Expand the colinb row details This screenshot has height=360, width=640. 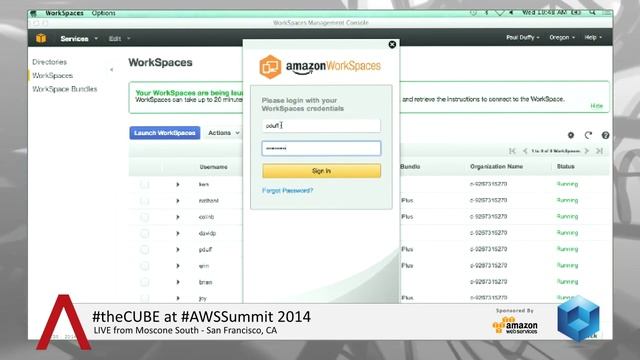[178, 217]
